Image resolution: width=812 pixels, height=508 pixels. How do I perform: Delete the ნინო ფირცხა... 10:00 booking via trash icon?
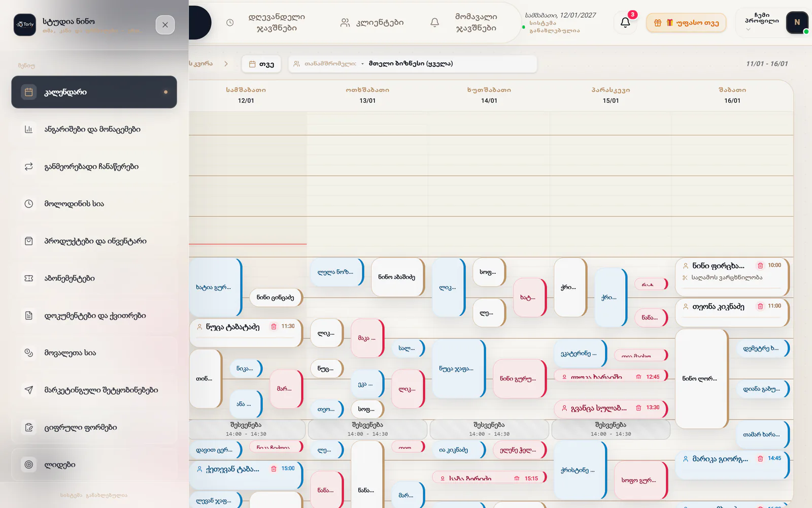pyautogui.click(x=760, y=266)
